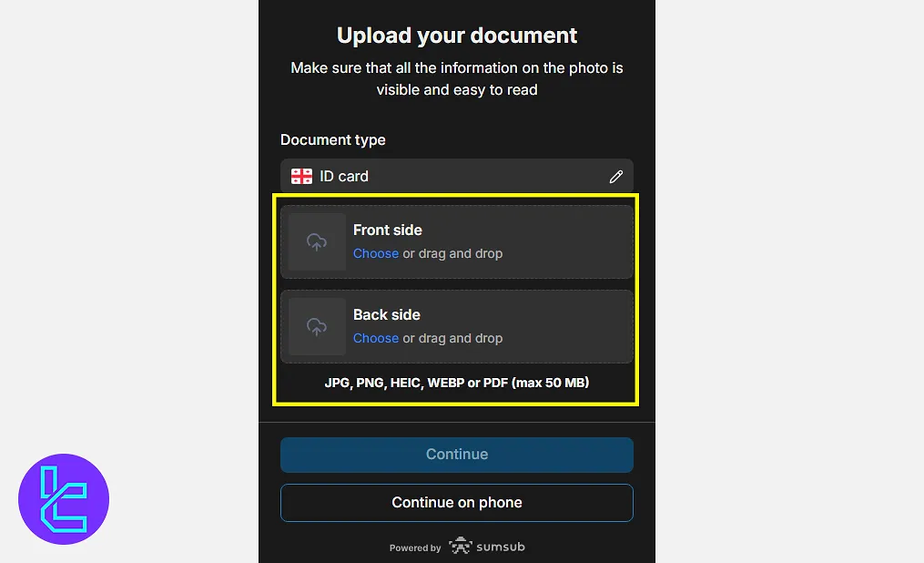Click the Sumsub logo icon in the footer
Image resolution: width=924 pixels, height=563 pixels.
pos(461,546)
